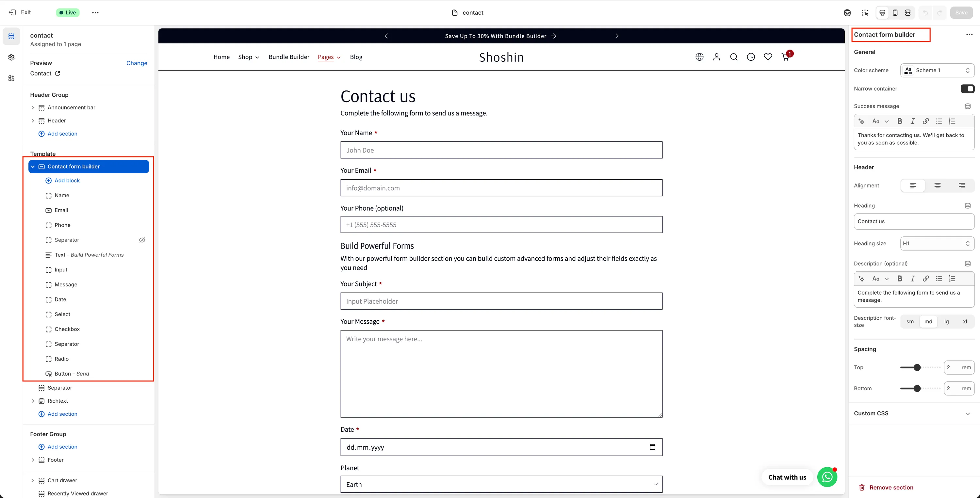Open the Heading size dropdown
Screen dimensions: 980x498
[x=937, y=244]
